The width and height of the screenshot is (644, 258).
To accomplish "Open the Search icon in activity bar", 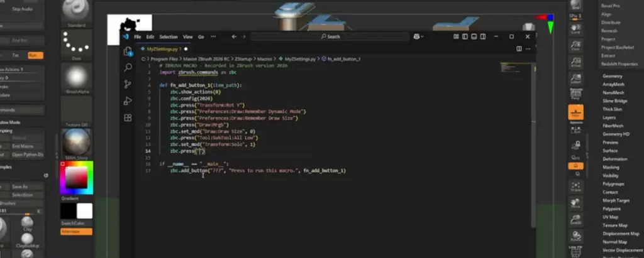I will [128, 67].
